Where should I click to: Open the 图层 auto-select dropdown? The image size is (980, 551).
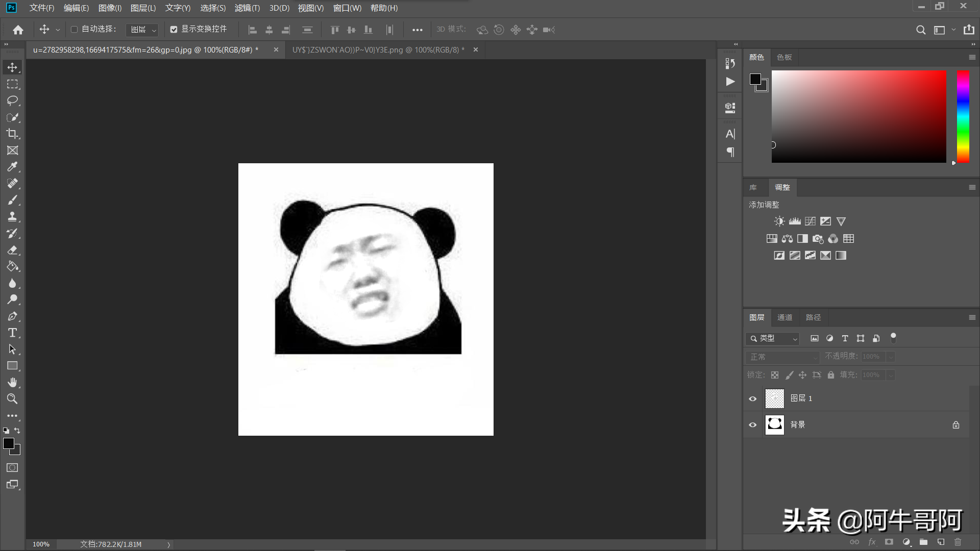pyautogui.click(x=142, y=30)
